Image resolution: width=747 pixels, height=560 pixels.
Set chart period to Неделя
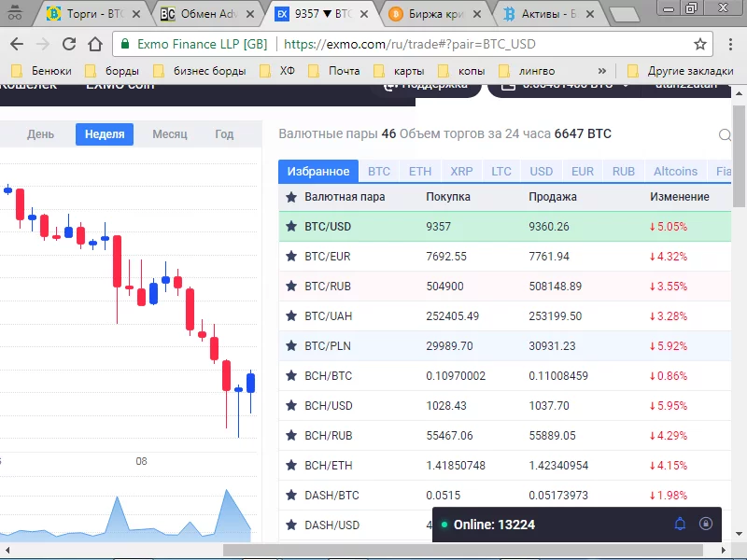[x=105, y=134]
